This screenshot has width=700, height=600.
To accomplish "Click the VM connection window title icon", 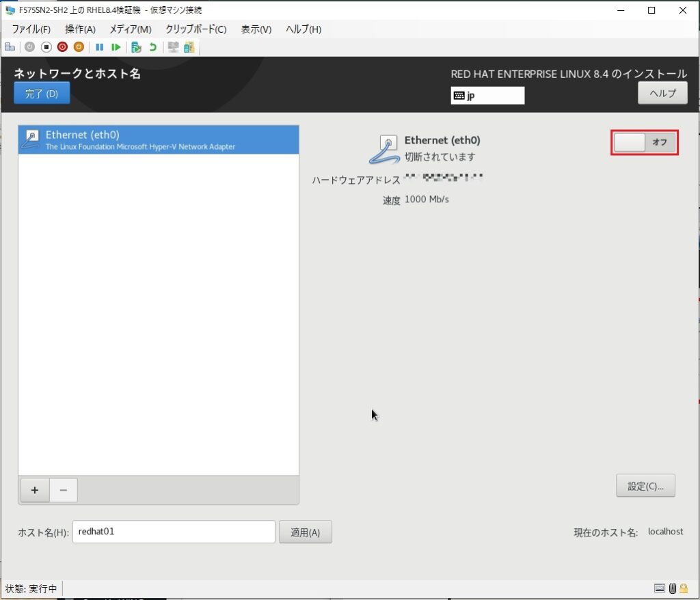I will 10,10.
